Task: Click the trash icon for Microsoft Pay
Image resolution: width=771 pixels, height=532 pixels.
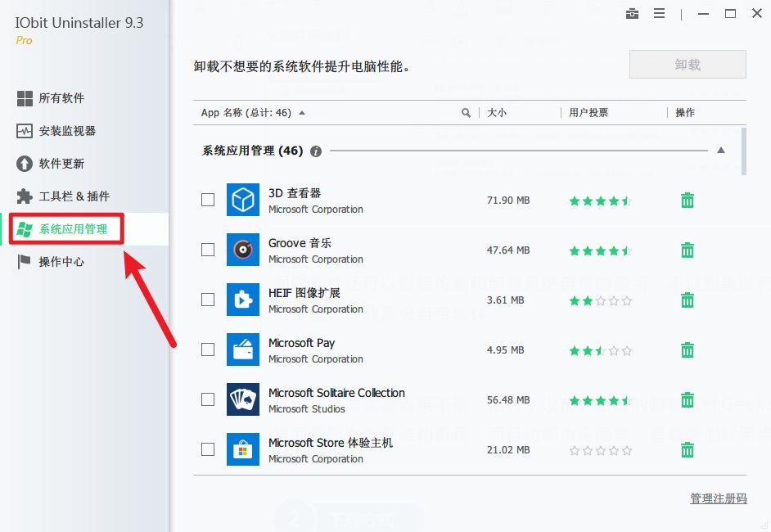Action: click(x=688, y=350)
